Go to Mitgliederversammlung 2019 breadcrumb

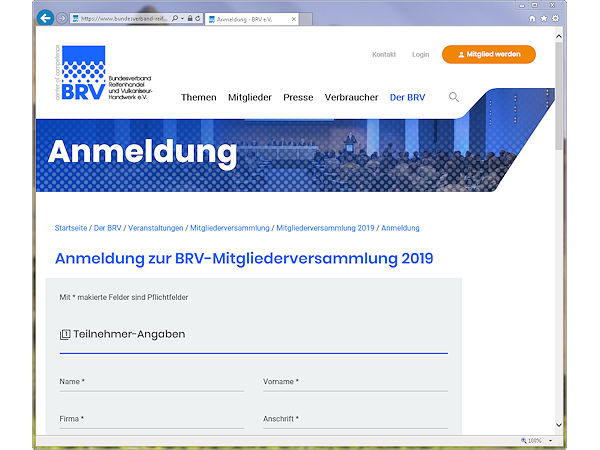coord(325,228)
